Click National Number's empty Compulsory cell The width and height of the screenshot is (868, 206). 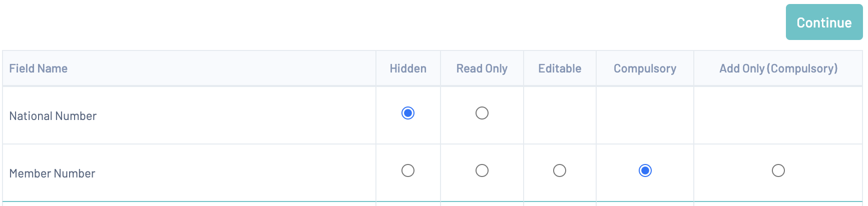point(645,115)
